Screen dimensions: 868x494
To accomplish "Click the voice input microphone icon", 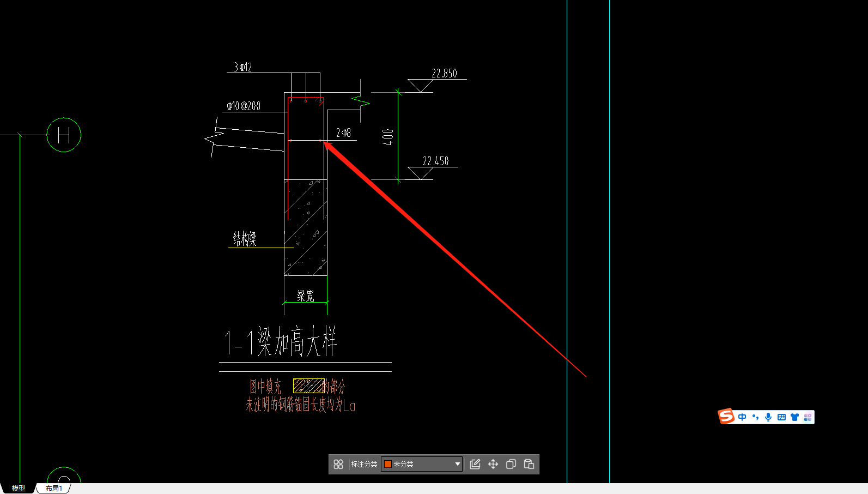I will [x=768, y=417].
